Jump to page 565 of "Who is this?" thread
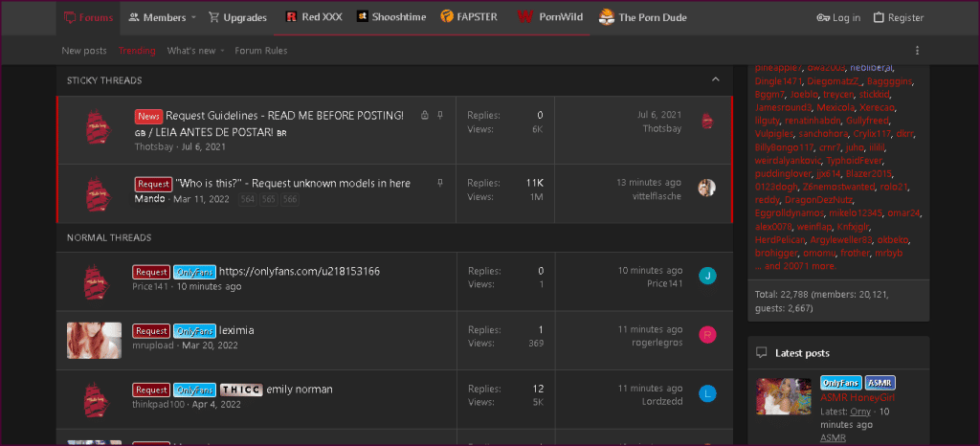This screenshot has height=446, width=980. tap(269, 199)
